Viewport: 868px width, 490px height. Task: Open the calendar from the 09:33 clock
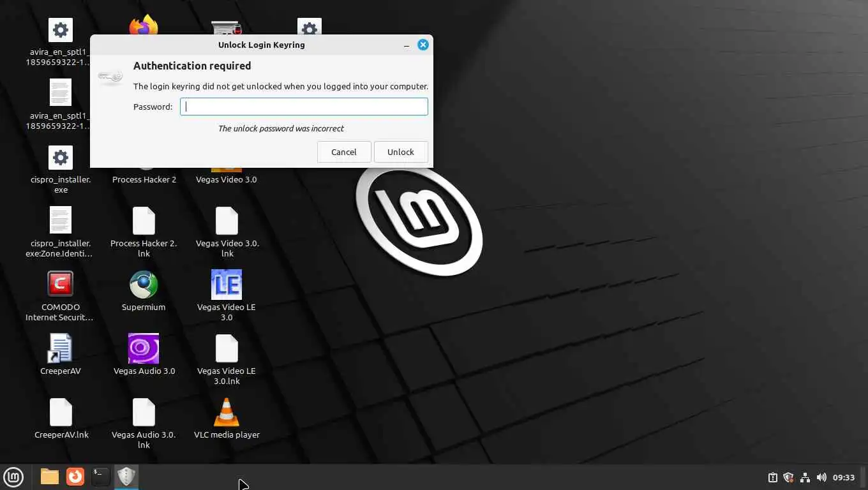(x=844, y=477)
